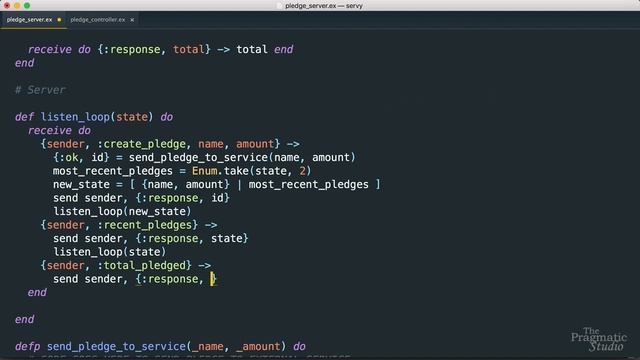Open the pledge_controller.ex tab
640x360 pixels.
98,20
